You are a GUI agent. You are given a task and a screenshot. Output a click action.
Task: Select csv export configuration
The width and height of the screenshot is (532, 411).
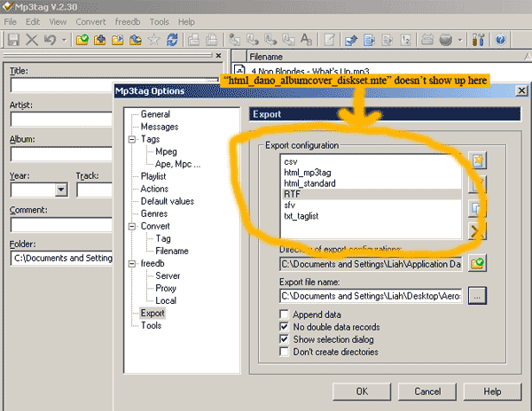[x=372, y=161]
